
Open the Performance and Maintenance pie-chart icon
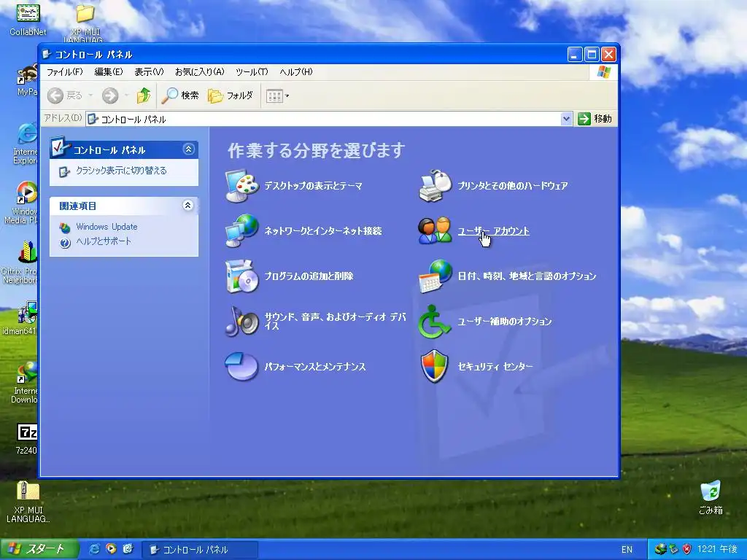pyautogui.click(x=241, y=366)
